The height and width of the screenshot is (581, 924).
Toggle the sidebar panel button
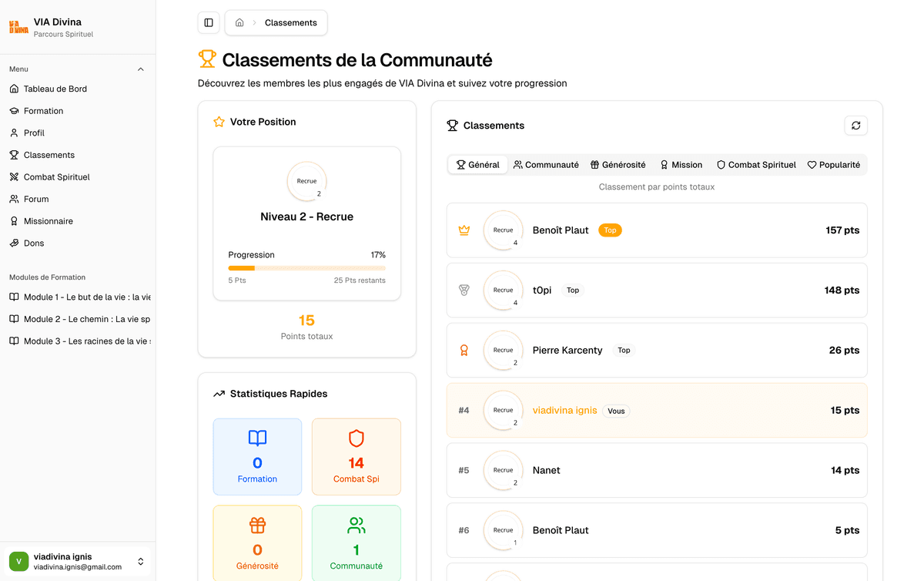point(209,22)
